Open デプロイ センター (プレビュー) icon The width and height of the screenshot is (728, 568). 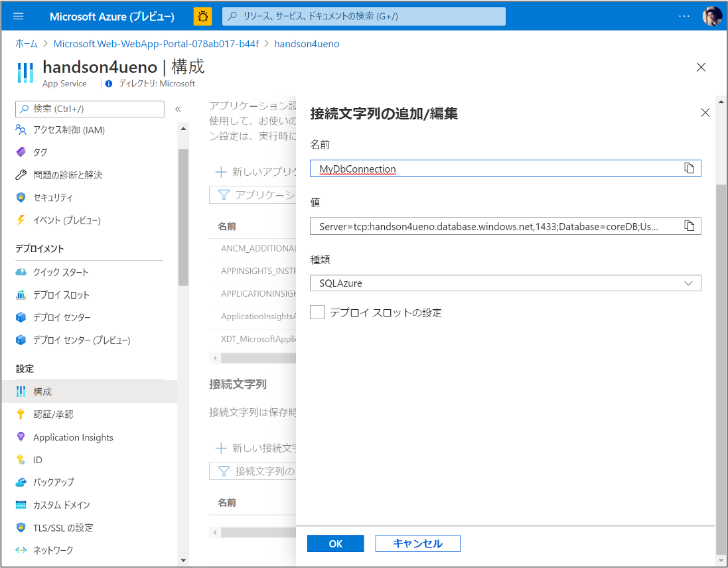(x=21, y=340)
